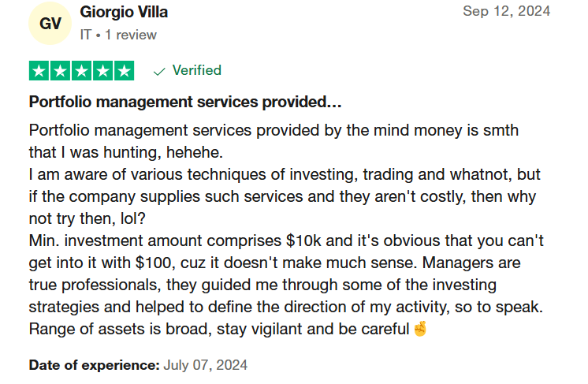Click the '1 review' count text
The image size is (588, 384).
pos(131,35)
